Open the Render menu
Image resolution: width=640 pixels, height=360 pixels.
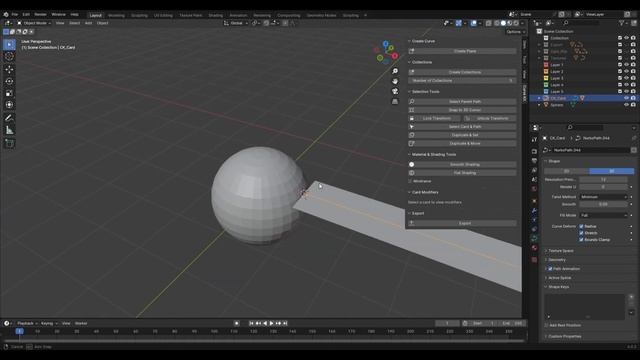coord(40,14)
